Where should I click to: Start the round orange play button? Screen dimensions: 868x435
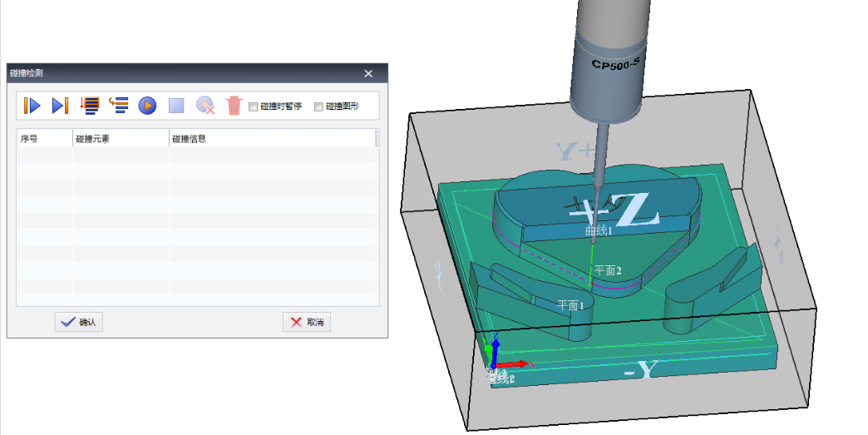point(147,105)
